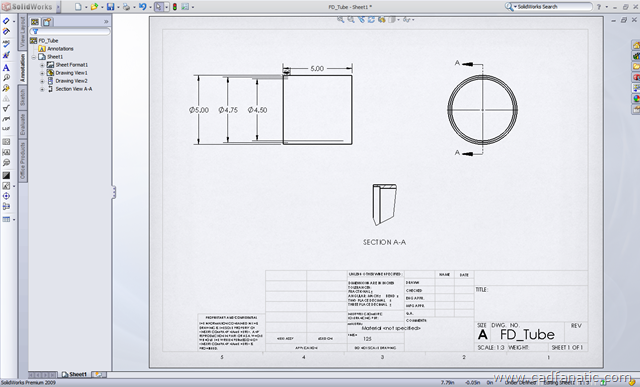
Task: Click the Save icon in toolbar
Action: [110, 7]
